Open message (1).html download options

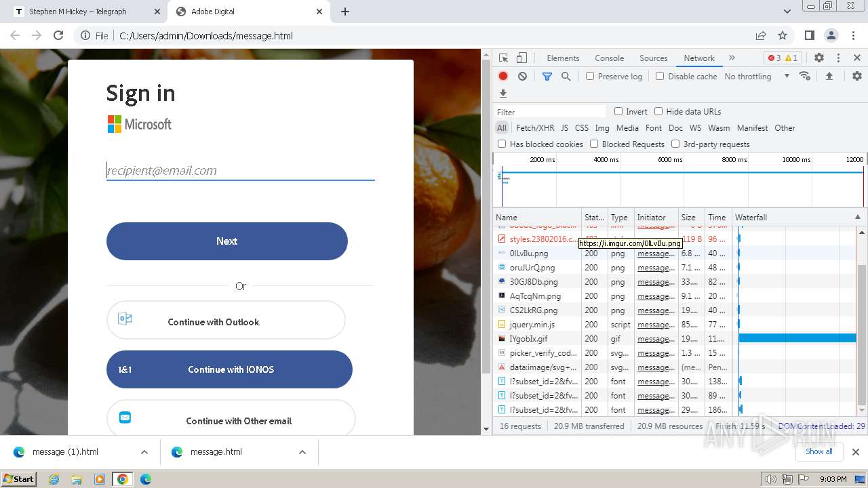[144, 452]
